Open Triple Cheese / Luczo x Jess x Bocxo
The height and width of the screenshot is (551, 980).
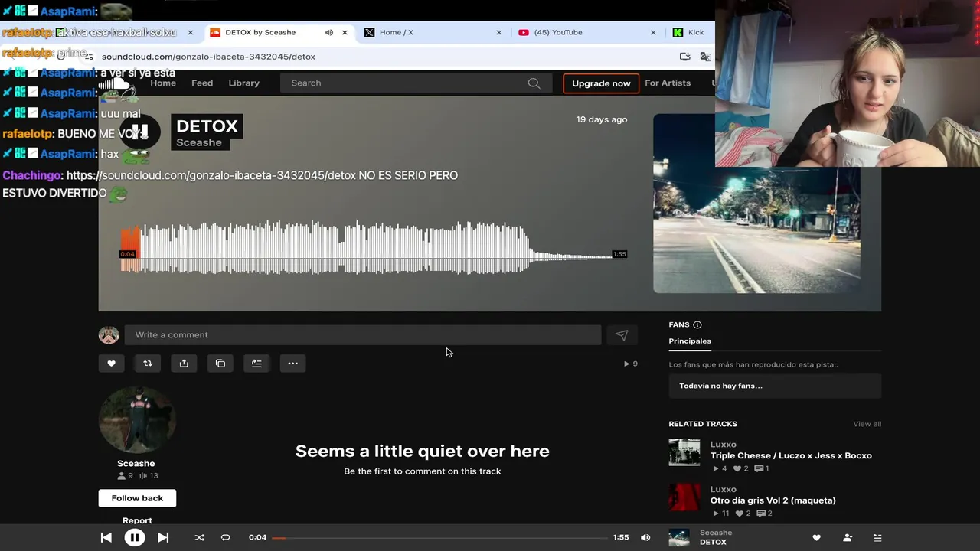point(791,455)
